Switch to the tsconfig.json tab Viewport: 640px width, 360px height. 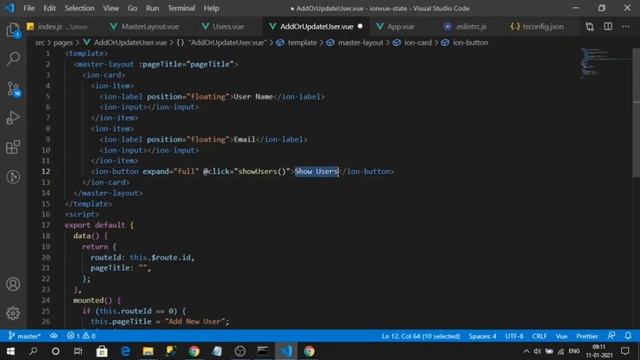coord(542,27)
